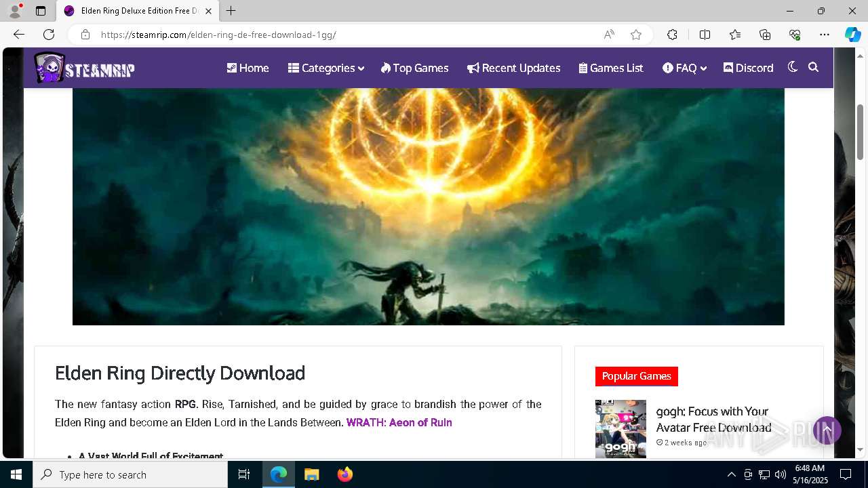Screen dimensions: 868x488
Task: Open the Favorites list
Action: tap(735, 35)
